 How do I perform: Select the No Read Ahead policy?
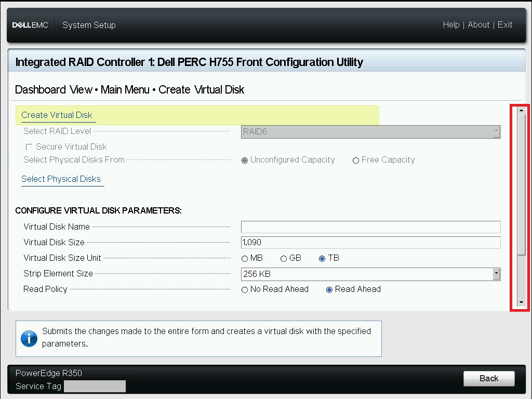245,290
